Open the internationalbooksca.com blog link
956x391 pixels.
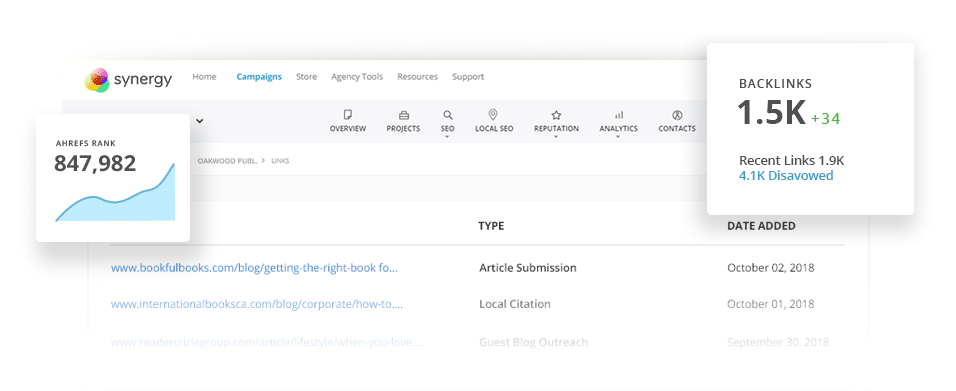pyautogui.click(x=257, y=304)
